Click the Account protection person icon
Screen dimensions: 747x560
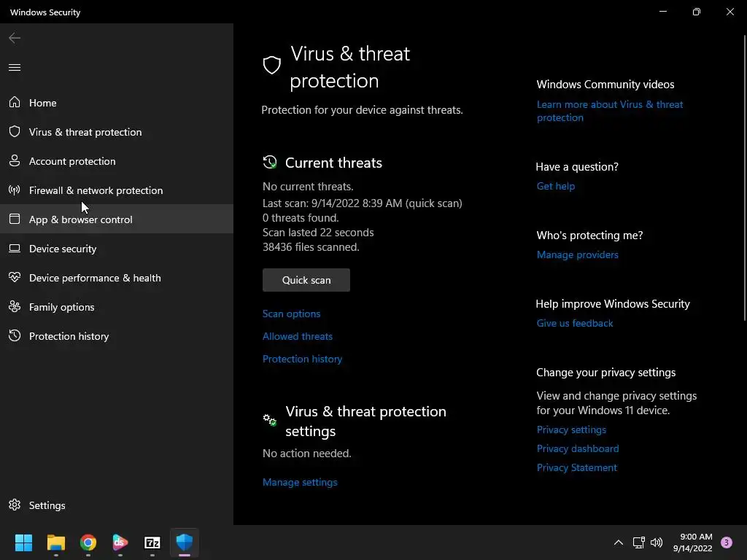click(15, 161)
